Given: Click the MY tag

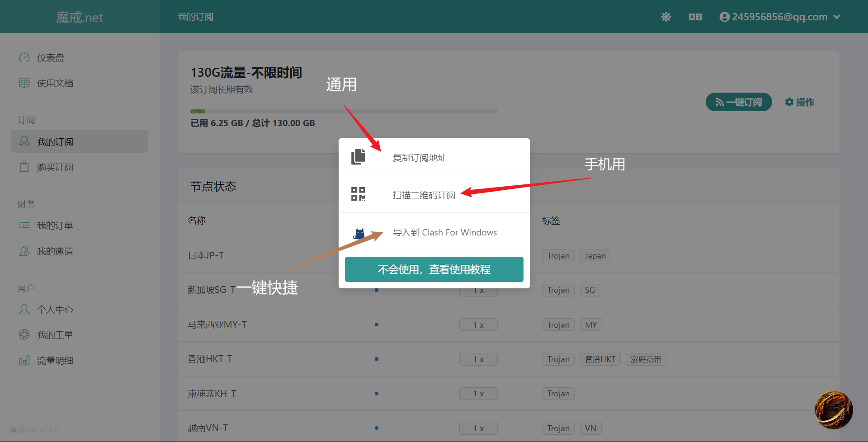Looking at the screenshot, I should [x=591, y=325].
